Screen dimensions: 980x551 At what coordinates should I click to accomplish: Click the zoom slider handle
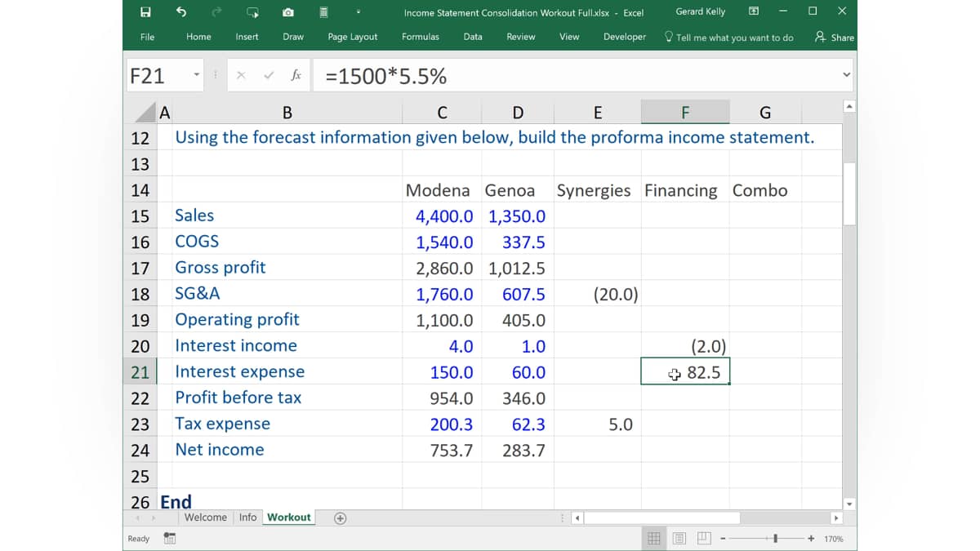pos(776,538)
